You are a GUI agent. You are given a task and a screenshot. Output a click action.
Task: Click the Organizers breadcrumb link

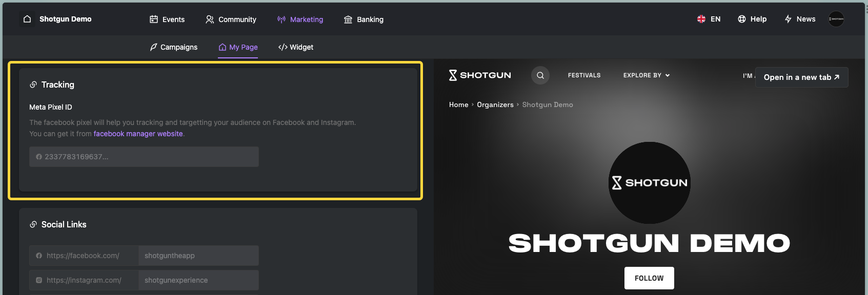(495, 104)
